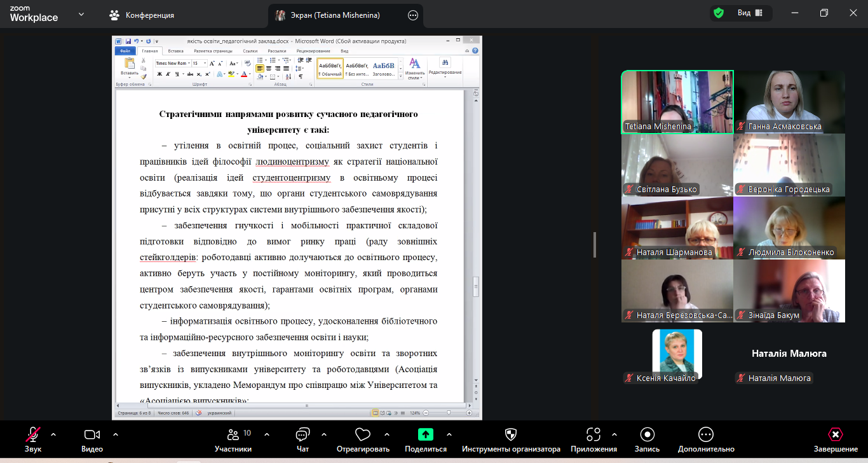868x463 pixels.
Task: Expand the font size dropdown
Action: pos(205,64)
